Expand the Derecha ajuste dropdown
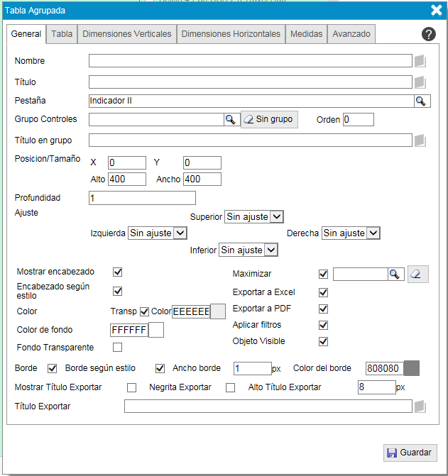Viewport: 448px width, 476px height. 351,233
